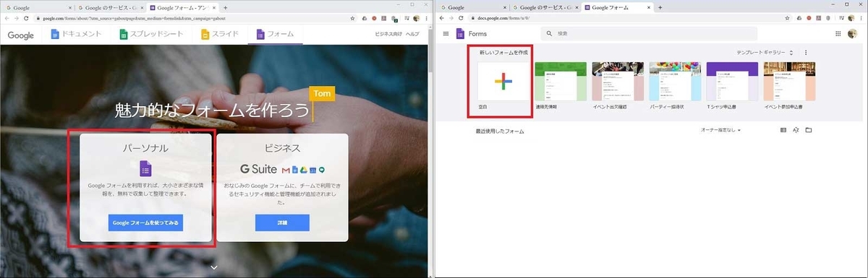Open the main hamburger menu in Forms
868x278 pixels.
(x=446, y=33)
